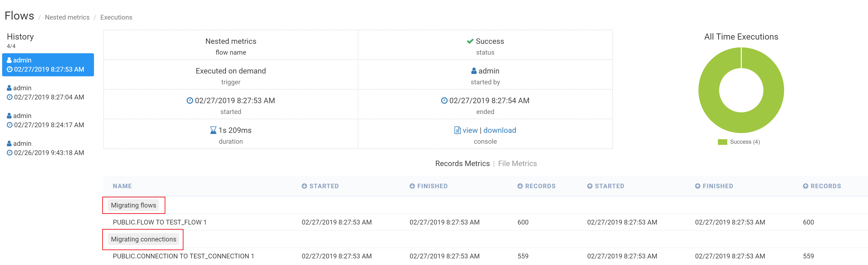Click the green Success checkmark icon
The width and height of the screenshot is (868, 265).
click(470, 41)
